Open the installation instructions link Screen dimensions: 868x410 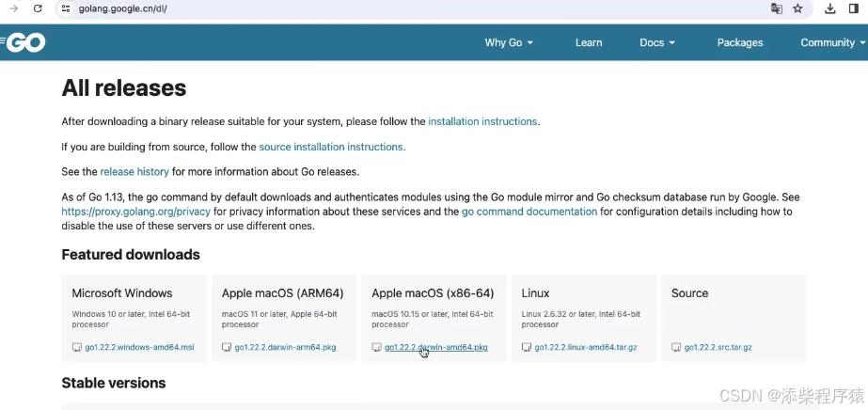pyautogui.click(x=482, y=121)
